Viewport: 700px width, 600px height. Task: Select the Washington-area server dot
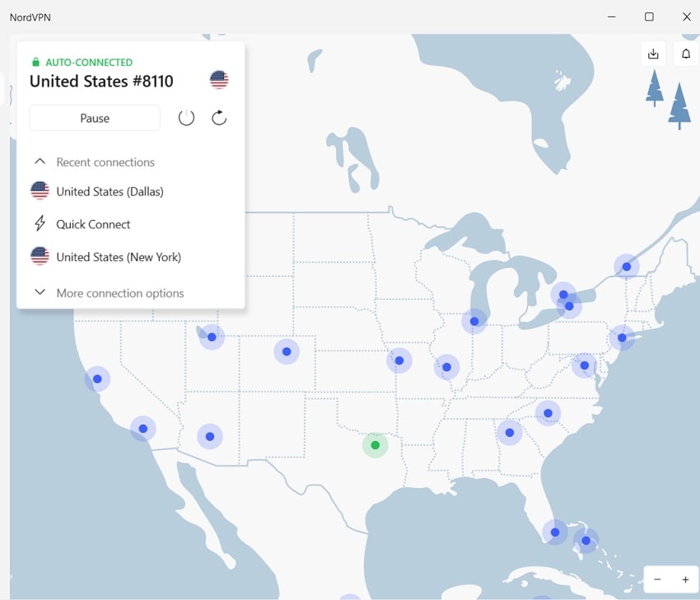click(x=585, y=365)
